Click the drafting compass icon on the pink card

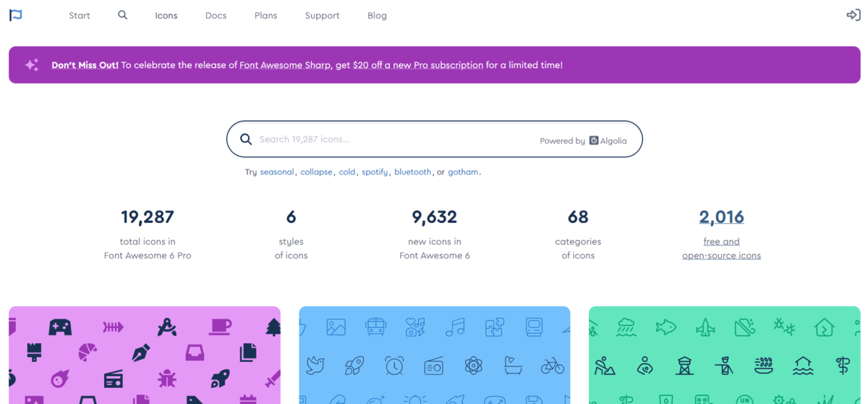coord(167,327)
